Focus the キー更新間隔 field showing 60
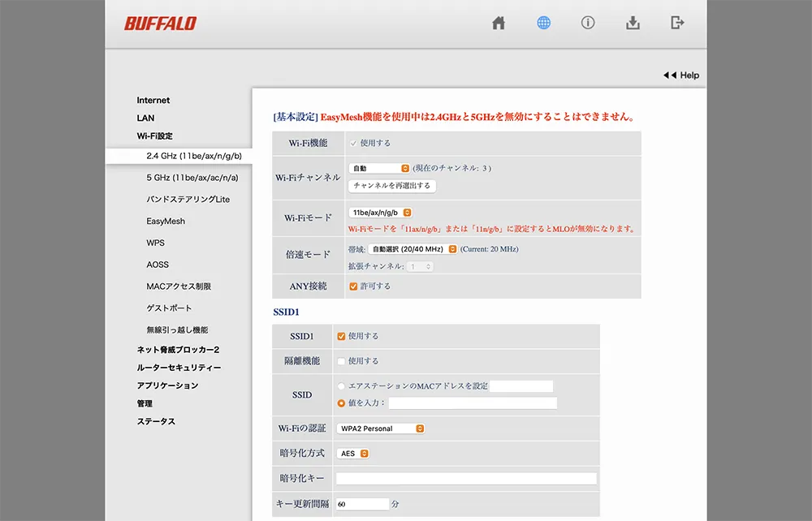The image size is (812, 521). [x=362, y=504]
